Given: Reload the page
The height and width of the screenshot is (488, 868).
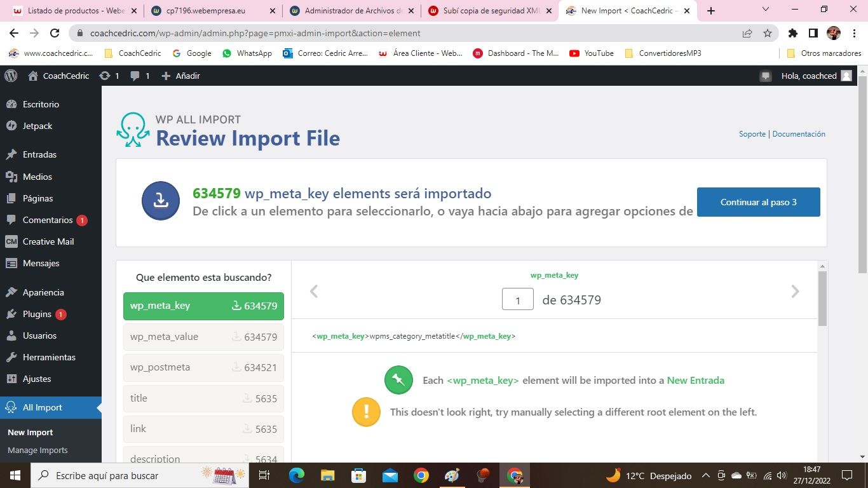Looking at the screenshot, I should tap(55, 33).
